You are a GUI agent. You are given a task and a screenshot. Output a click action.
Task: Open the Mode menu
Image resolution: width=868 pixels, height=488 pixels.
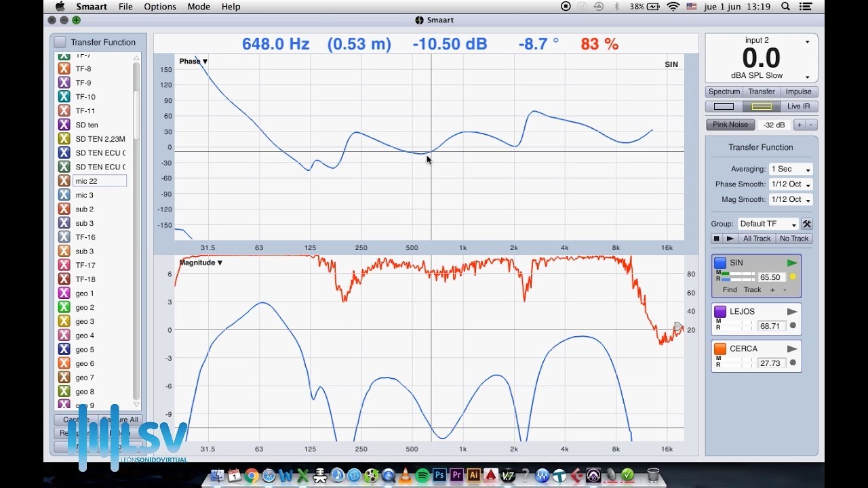199,7
